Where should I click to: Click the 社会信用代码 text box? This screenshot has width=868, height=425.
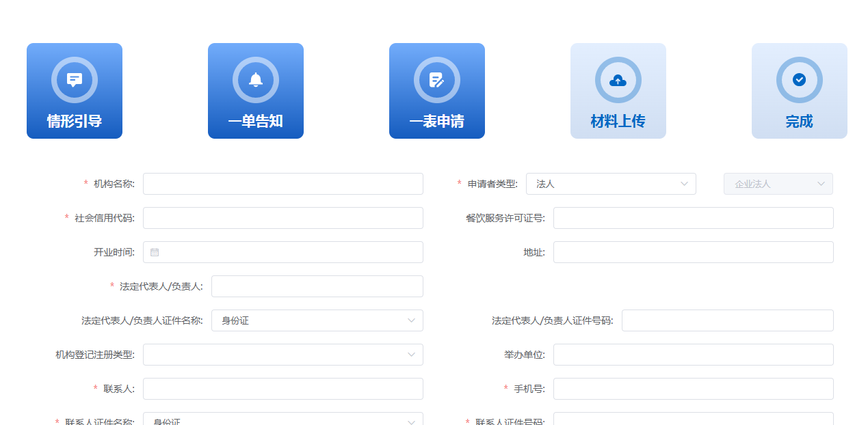click(282, 218)
